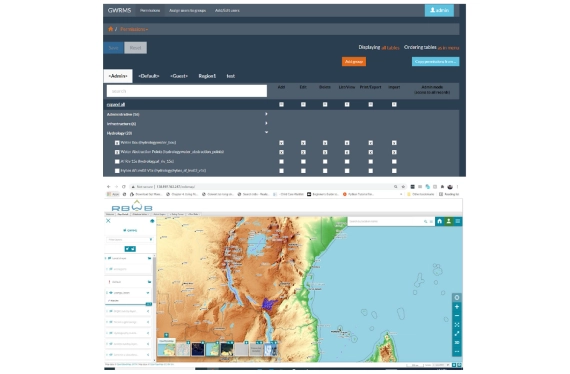Toggle row checkbox for first Hydrology table

pyautogui.click(x=117, y=143)
